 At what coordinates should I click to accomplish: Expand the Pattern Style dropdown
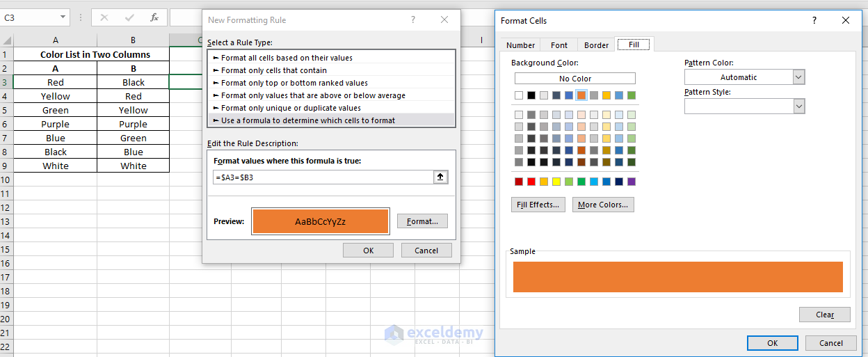(799, 106)
